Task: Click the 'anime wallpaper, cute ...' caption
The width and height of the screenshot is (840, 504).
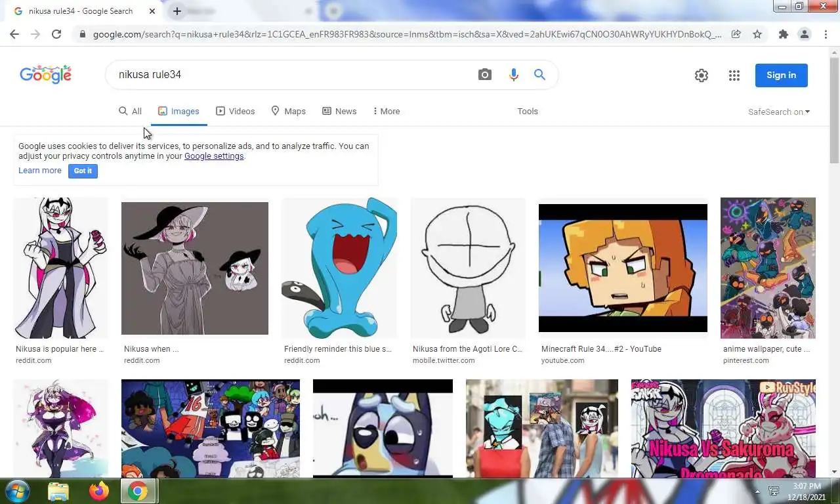Action: click(x=766, y=349)
